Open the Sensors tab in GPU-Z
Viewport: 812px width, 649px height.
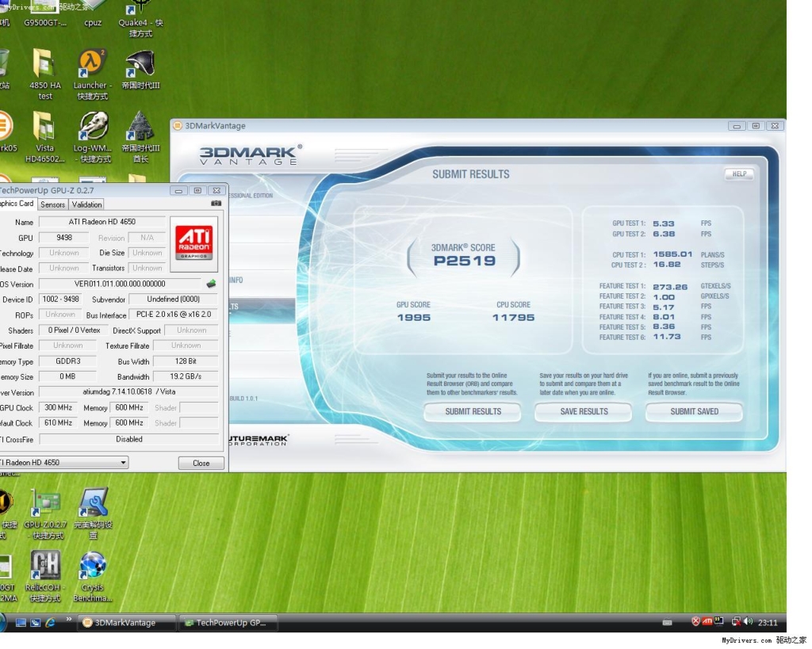pos(53,204)
